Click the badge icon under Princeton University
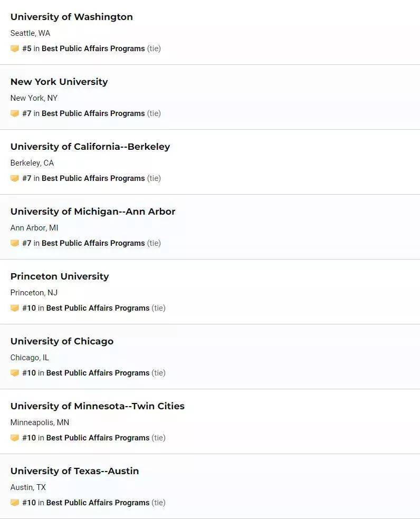Screen dimensions: 420x519 pos(15,308)
